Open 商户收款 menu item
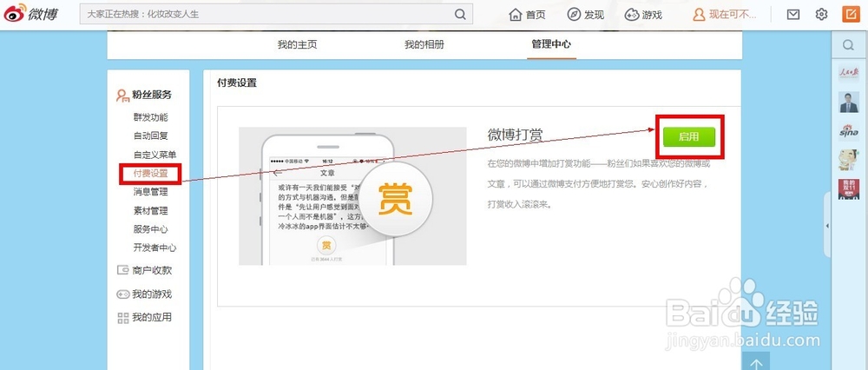 pyautogui.click(x=144, y=271)
